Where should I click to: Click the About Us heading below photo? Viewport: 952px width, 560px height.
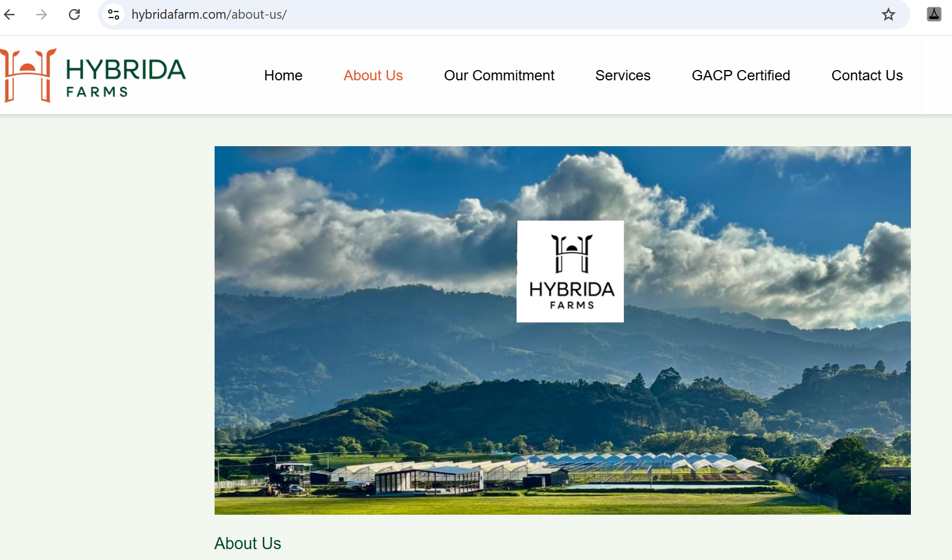tap(248, 543)
